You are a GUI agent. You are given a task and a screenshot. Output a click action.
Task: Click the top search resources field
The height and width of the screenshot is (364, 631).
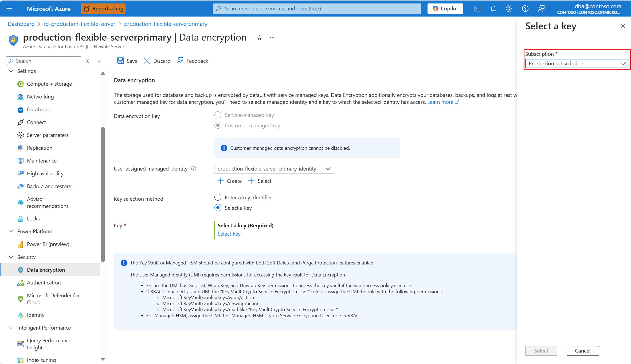click(x=317, y=9)
